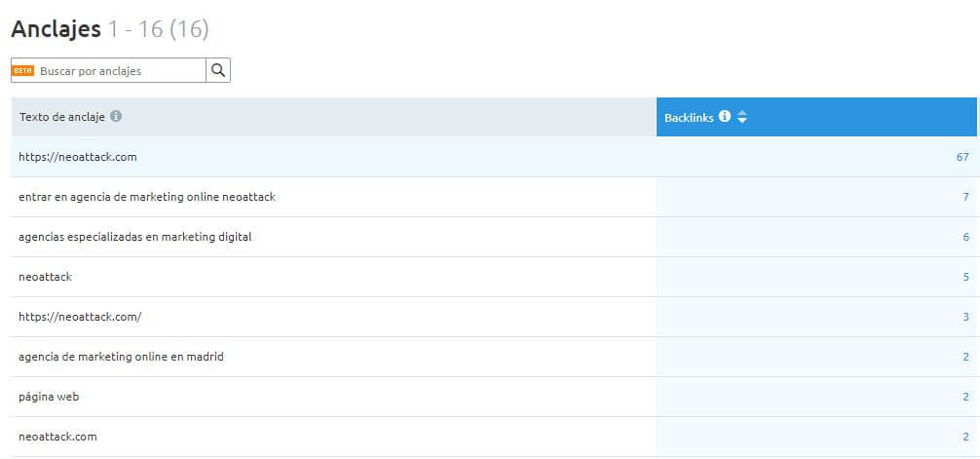
Task: Select 'entrar en agencia de marketing online neoattack'
Action: point(147,197)
